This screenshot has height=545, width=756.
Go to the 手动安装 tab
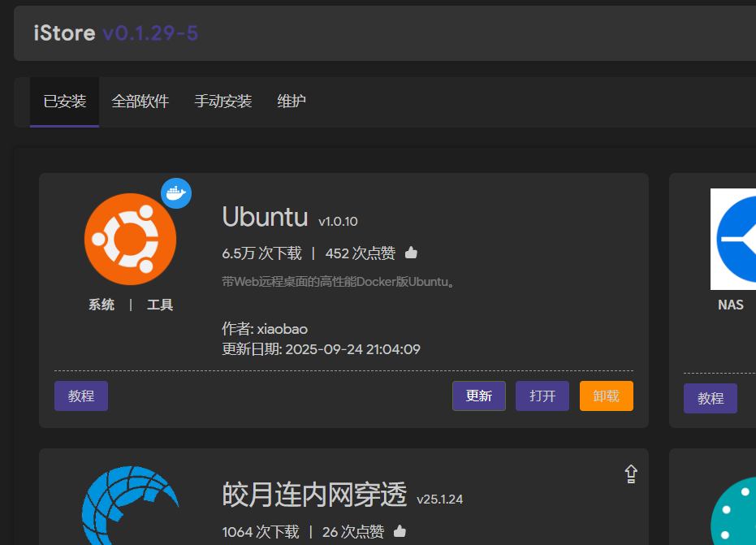223,102
